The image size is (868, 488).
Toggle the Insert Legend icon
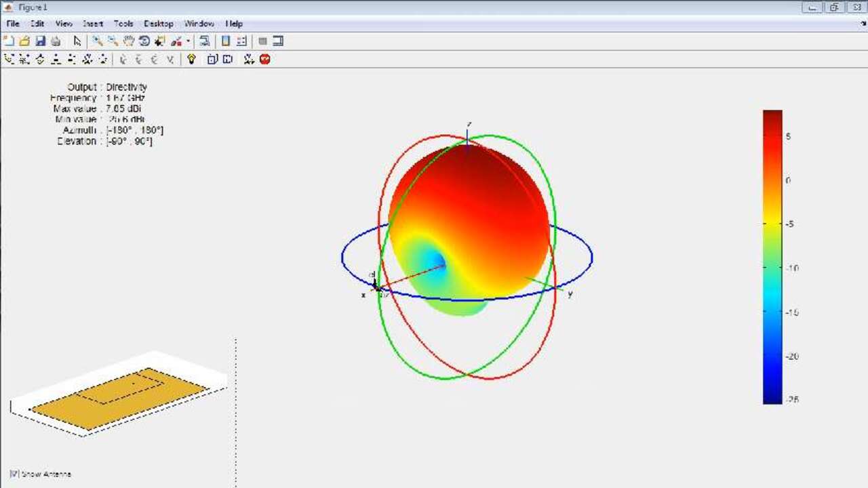click(241, 41)
